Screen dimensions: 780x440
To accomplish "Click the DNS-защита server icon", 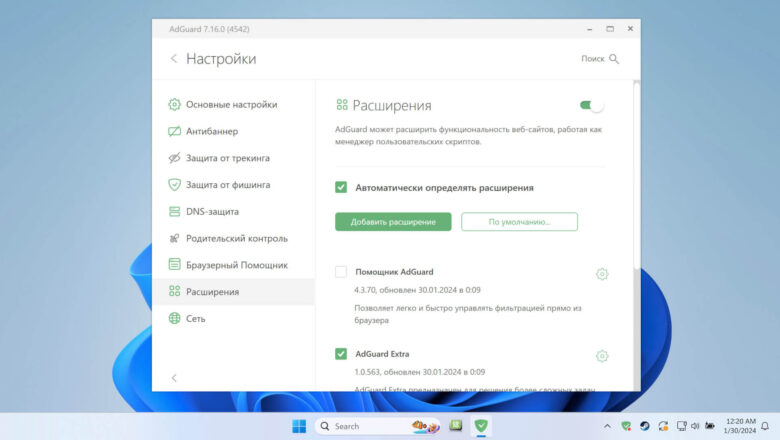I will [174, 212].
